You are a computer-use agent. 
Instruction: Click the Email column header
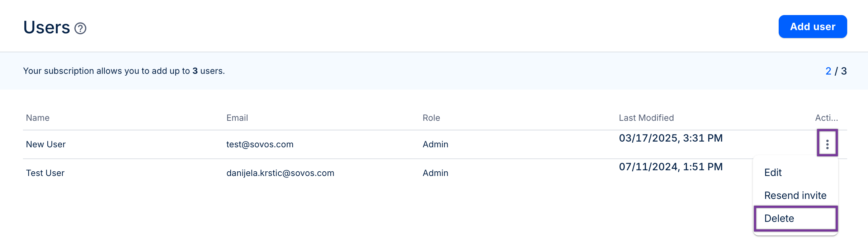tap(237, 118)
